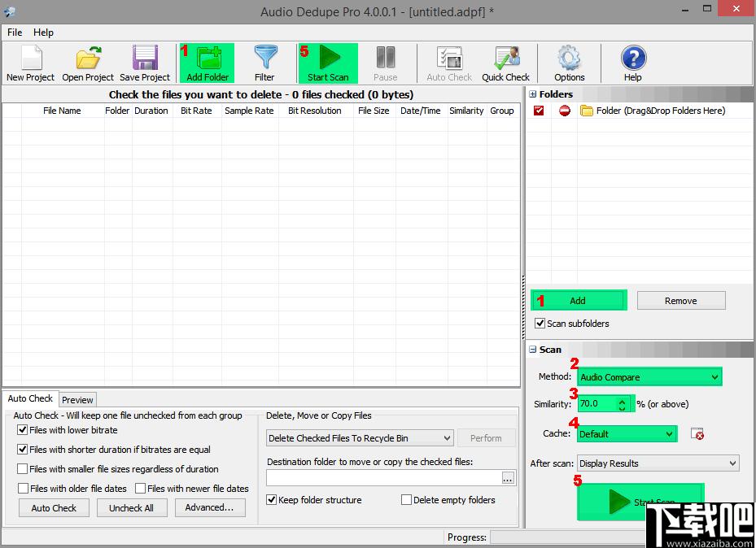Click the Similarity percentage spinner field
This screenshot has width=756, height=548.
[598, 404]
